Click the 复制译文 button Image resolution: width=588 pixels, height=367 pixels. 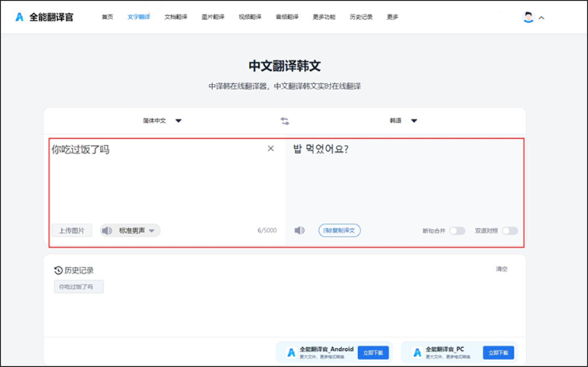tap(339, 230)
